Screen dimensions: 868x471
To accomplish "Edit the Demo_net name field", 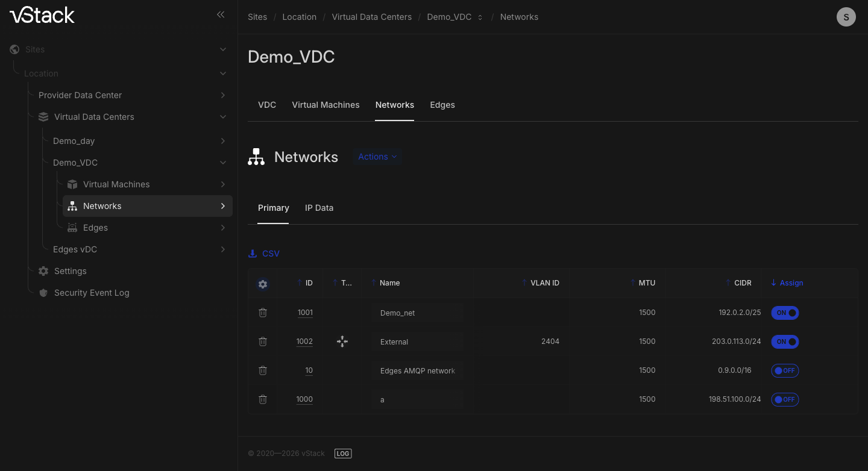I will 417,313.
